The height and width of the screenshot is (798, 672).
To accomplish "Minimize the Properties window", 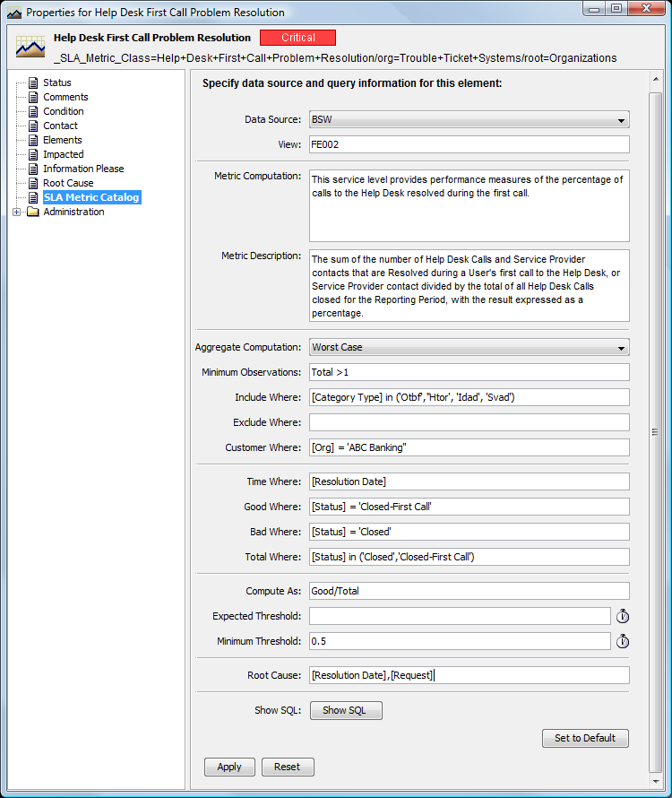I will (x=594, y=9).
